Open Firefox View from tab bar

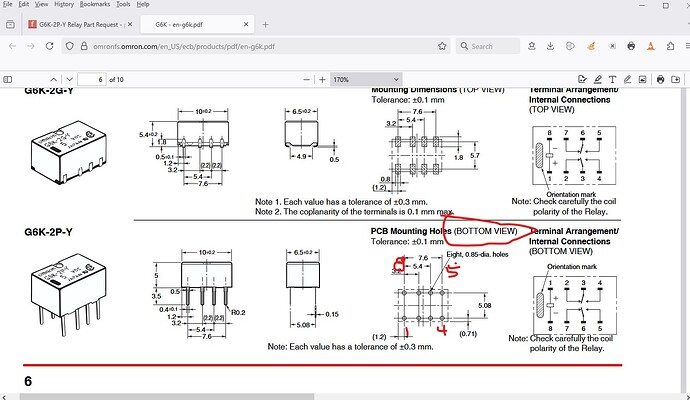(10, 25)
